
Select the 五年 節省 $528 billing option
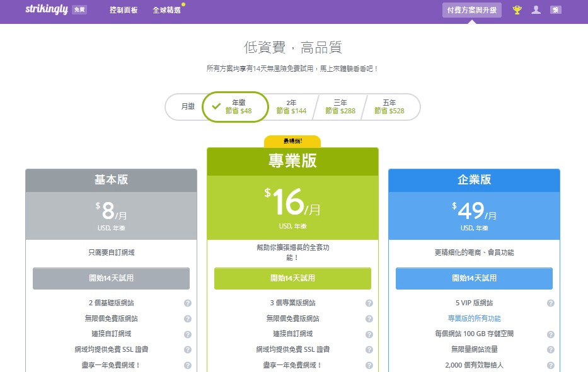(x=389, y=106)
